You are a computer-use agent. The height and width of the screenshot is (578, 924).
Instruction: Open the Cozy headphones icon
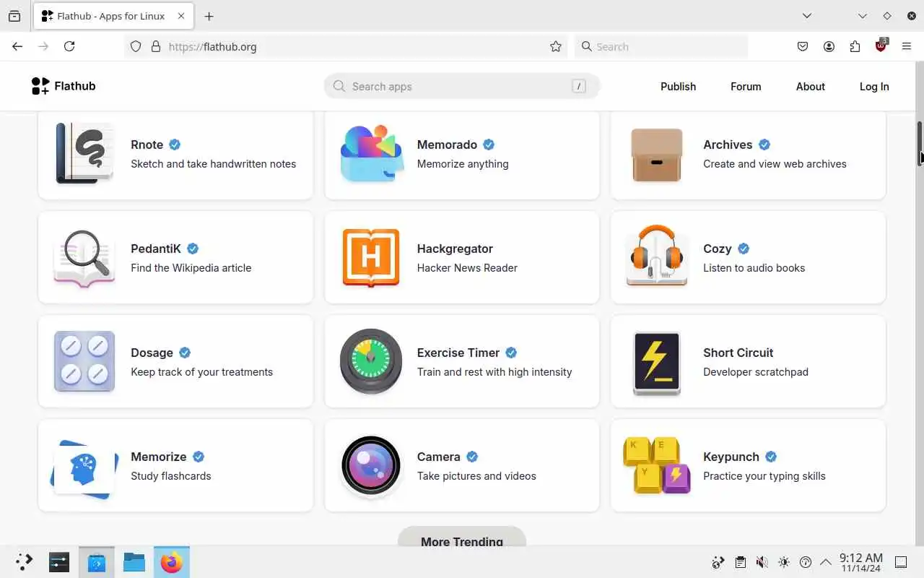pos(656,256)
